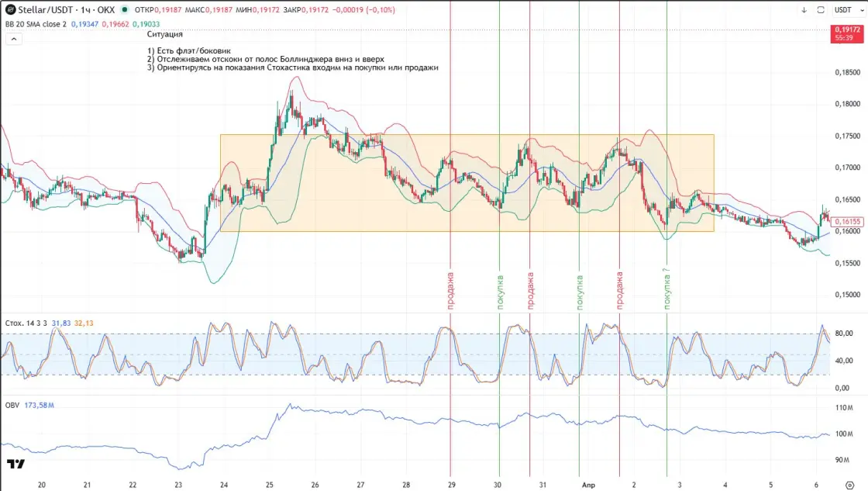Click price scale label 0,15500
Image resolution: width=868 pixels, height=491 pixels.
pos(848,263)
